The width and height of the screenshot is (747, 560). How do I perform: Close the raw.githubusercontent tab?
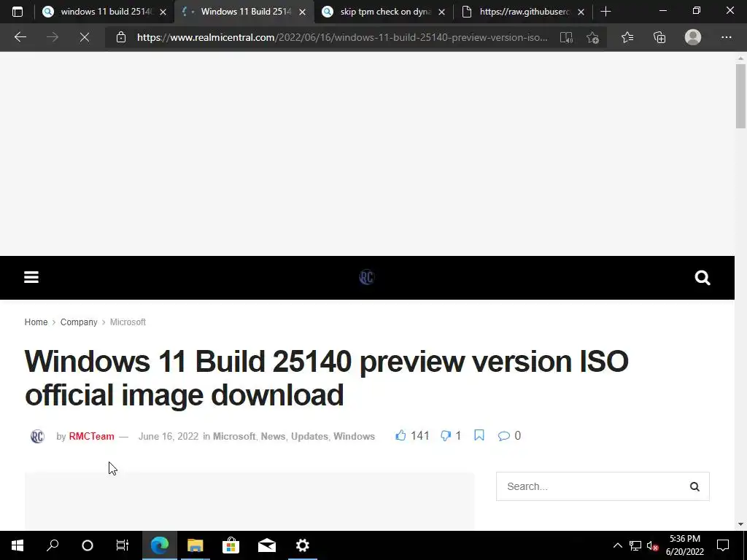pos(581,12)
